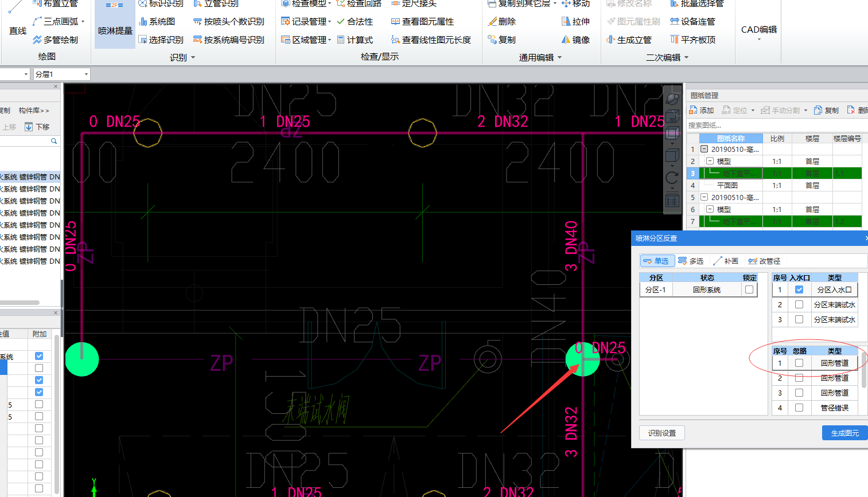Click 查看图元属性 to view element properties
This screenshot has width=868, height=497.
pyautogui.click(x=422, y=21)
